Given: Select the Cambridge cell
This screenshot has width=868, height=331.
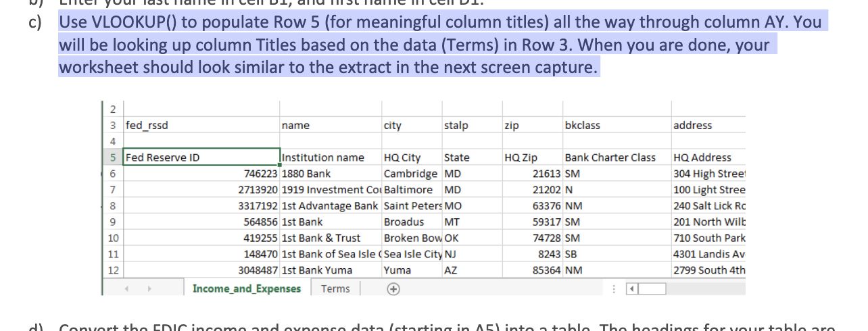Looking at the screenshot, I should 411,174.
